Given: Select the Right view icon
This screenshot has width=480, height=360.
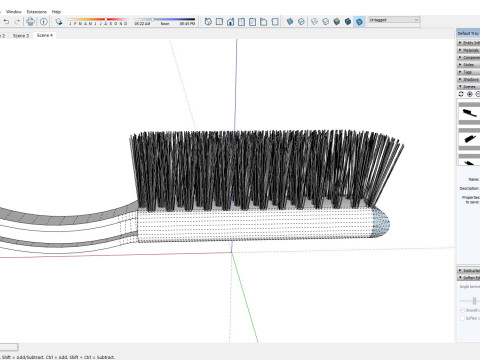Looking at the screenshot, I should (242, 22).
